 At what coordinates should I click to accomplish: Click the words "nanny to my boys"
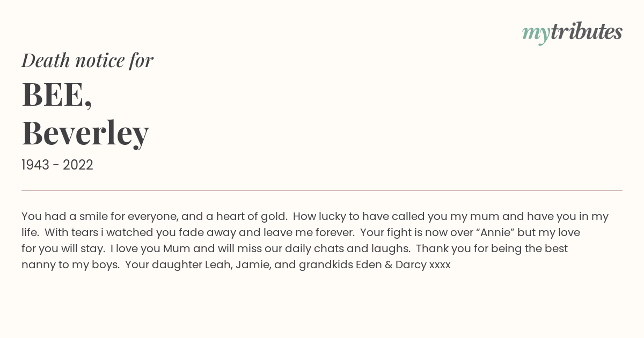click(70, 265)
